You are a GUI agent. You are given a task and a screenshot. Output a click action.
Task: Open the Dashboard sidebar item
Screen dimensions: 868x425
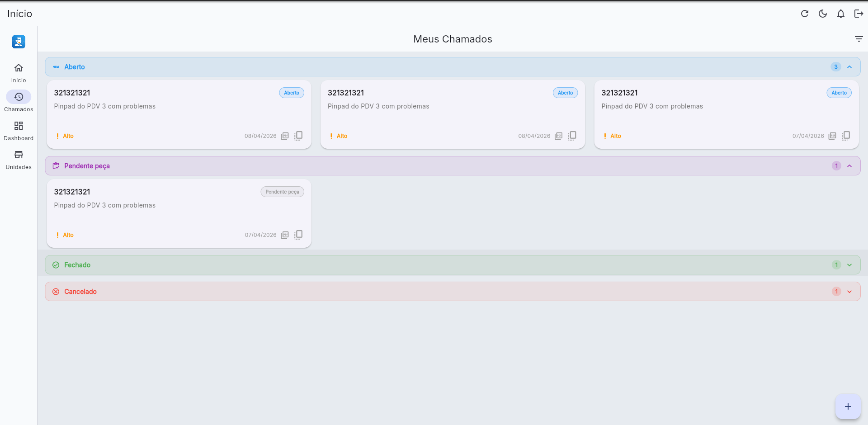coord(19,130)
